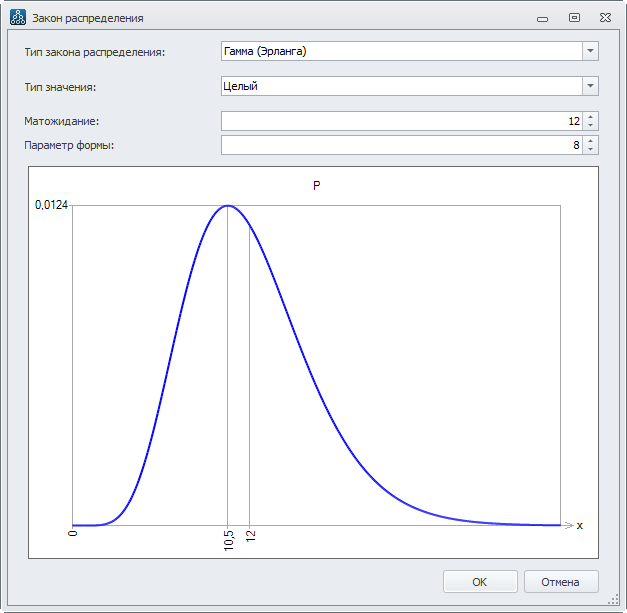Open the Тип закона распределения dropdown arrow

point(590,51)
